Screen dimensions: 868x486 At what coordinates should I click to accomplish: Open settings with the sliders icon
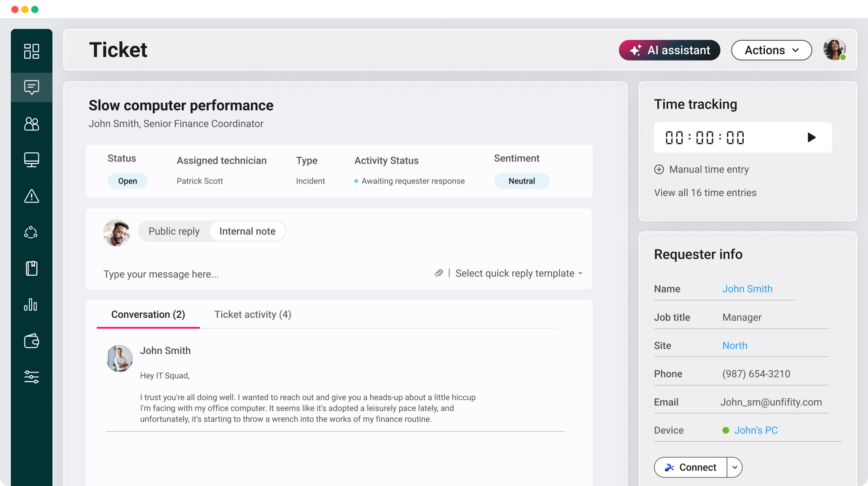[x=31, y=377]
